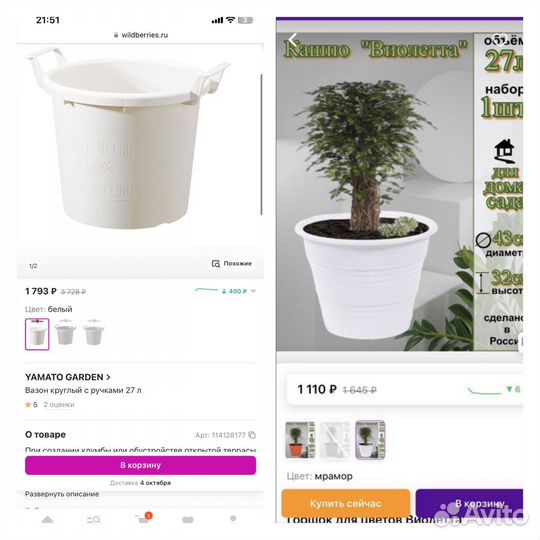The image size is (540, 540).
Task: Select the terracotta pot color swatch thumbnail
Action: pos(300,440)
